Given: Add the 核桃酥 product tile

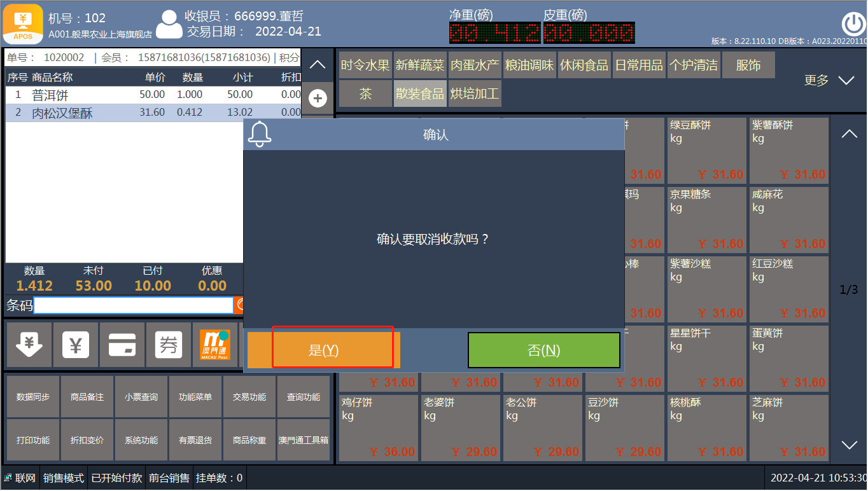Looking at the screenshot, I should pos(707,427).
